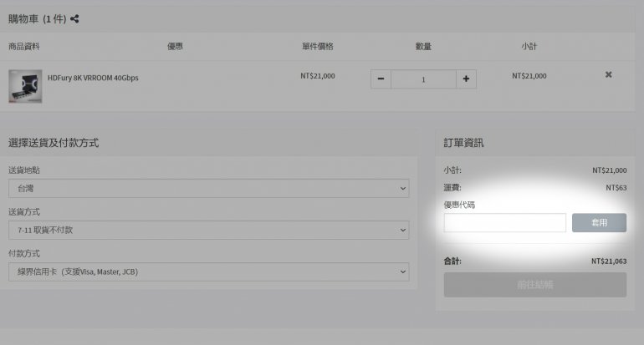Click the 數量 column header
The height and width of the screenshot is (345, 644).
point(423,46)
